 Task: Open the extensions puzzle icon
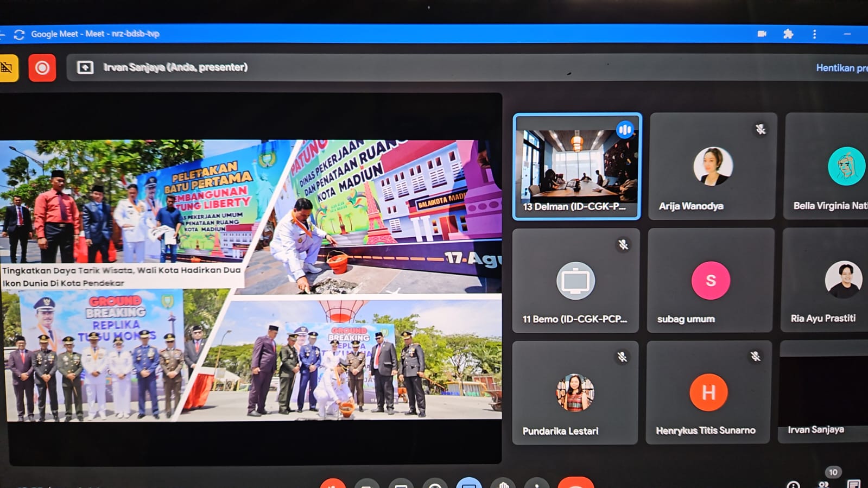click(x=788, y=34)
